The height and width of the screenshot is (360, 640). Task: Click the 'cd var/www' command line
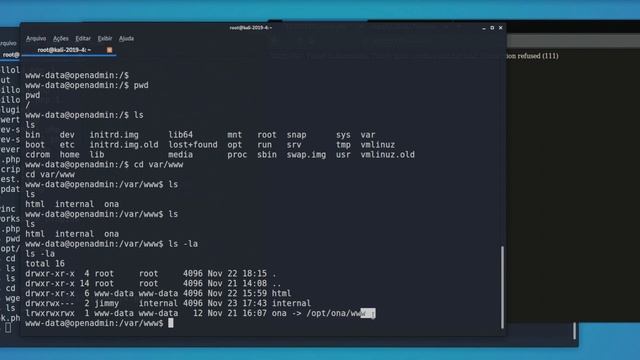point(159,164)
